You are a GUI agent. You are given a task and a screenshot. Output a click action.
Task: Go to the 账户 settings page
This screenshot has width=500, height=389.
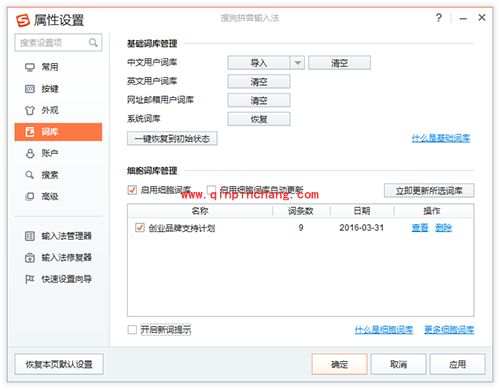coord(58,153)
